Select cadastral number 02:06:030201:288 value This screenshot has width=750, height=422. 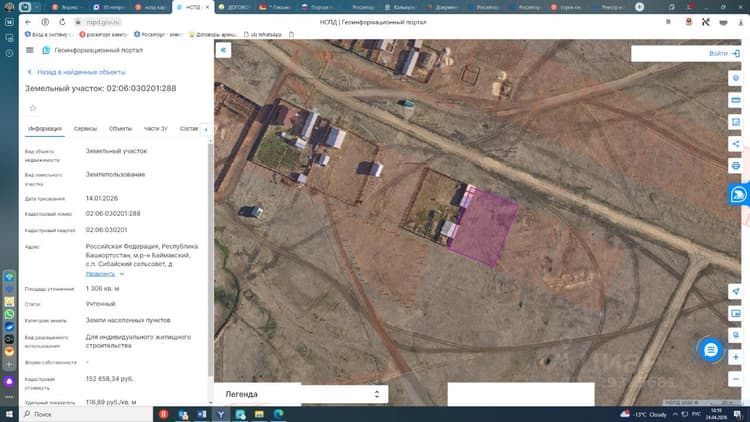click(113, 214)
